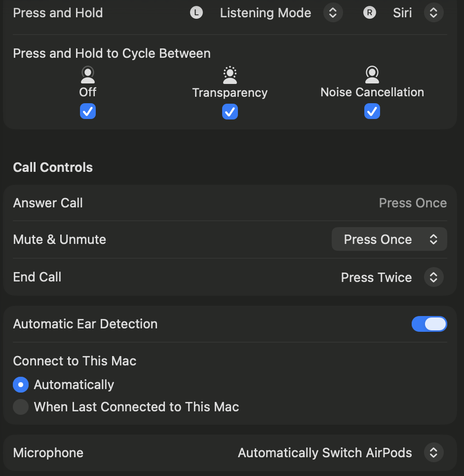Open the Microphone Automatically Switch AirPods chevrons
This screenshot has height=476, width=464.
click(434, 453)
